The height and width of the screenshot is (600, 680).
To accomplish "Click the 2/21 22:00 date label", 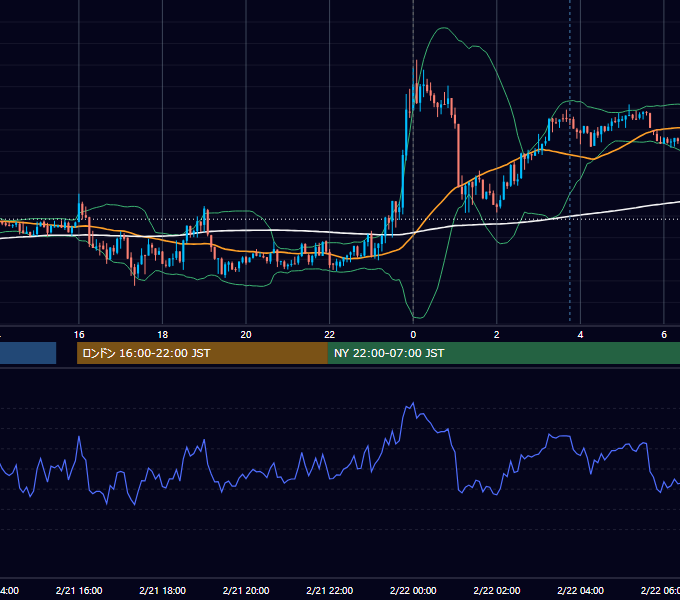I will pos(330,591).
